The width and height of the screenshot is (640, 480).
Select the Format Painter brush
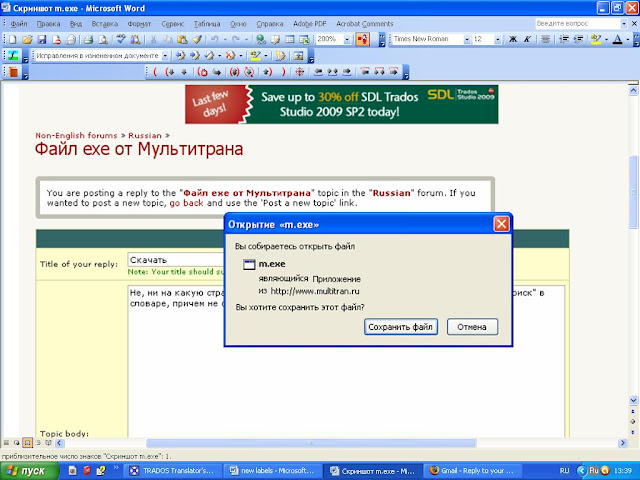(197, 40)
